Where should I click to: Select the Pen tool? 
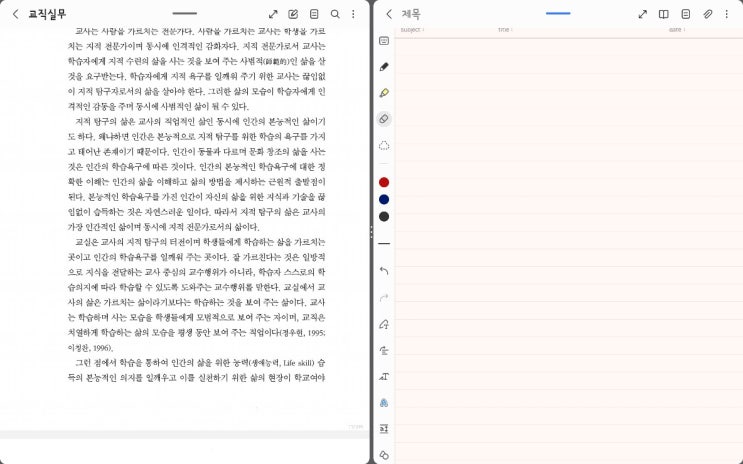(x=384, y=67)
